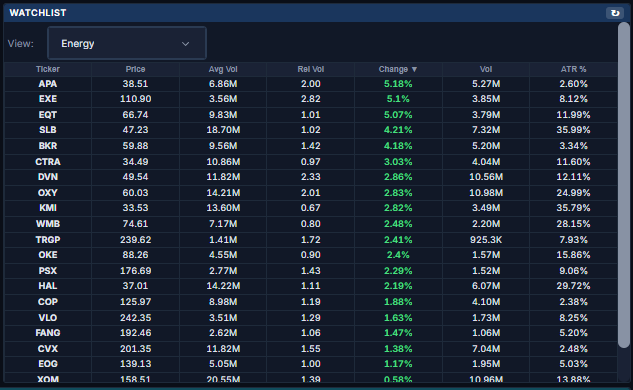Select the KMI ticker
This screenshot has width=633, height=390.
click(48, 208)
